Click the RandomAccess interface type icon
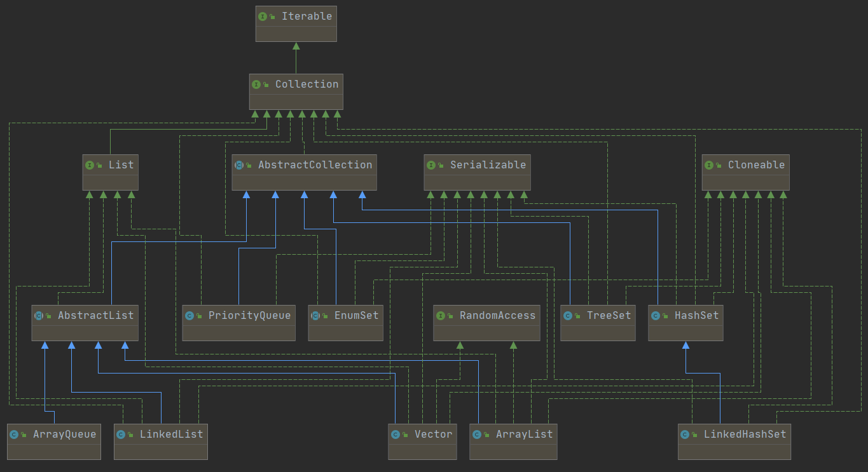Screen dimensions: 868x472 441,316
